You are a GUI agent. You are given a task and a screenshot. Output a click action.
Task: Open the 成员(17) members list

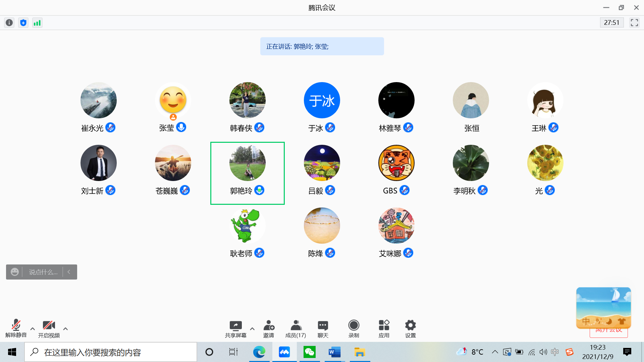click(296, 328)
